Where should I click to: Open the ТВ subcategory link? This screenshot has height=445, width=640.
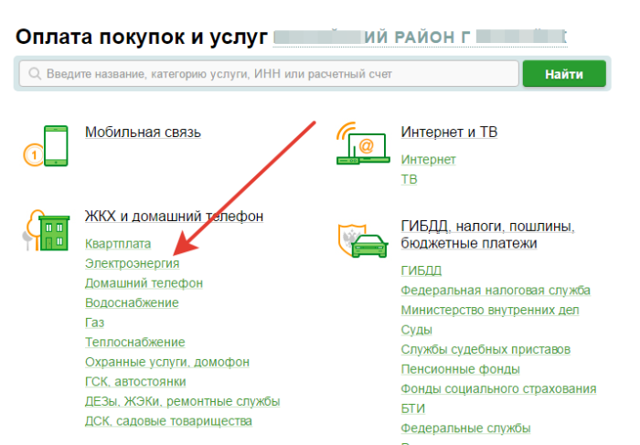(x=409, y=179)
